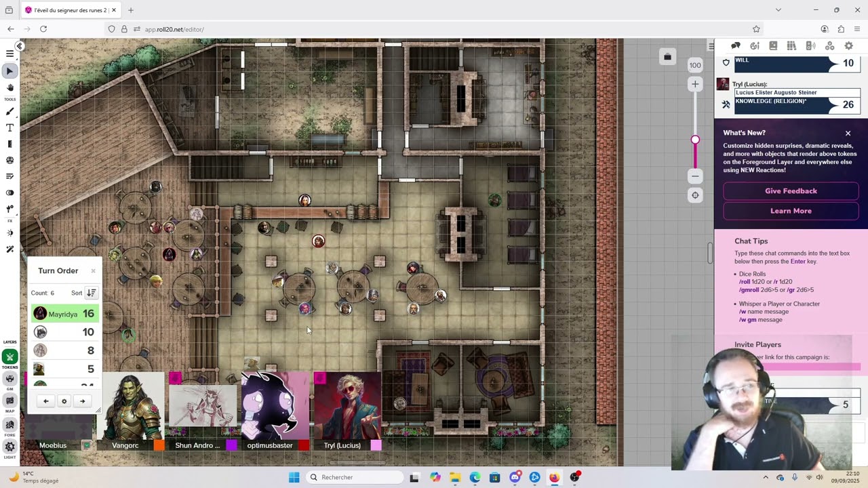Click the zoom level 100 indicator
Viewport: 868px width, 488px height.
point(695,65)
